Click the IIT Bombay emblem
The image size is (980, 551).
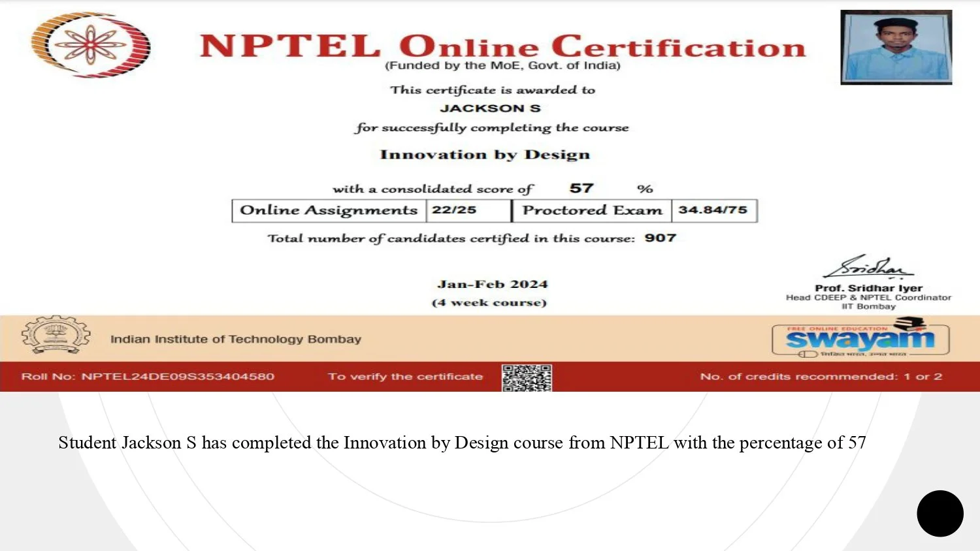56,336
